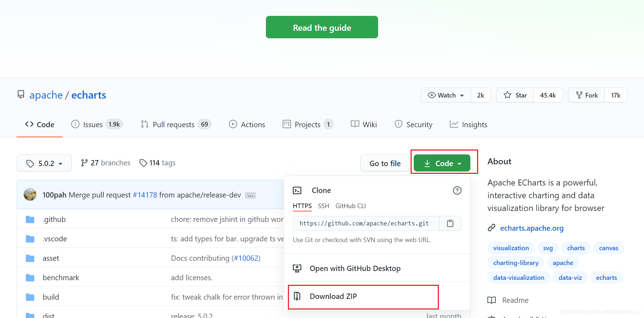Image resolution: width=644 pixels, height=318 pixels.
Task: Switch to the Wiki tab
Action: coord(364,124)
